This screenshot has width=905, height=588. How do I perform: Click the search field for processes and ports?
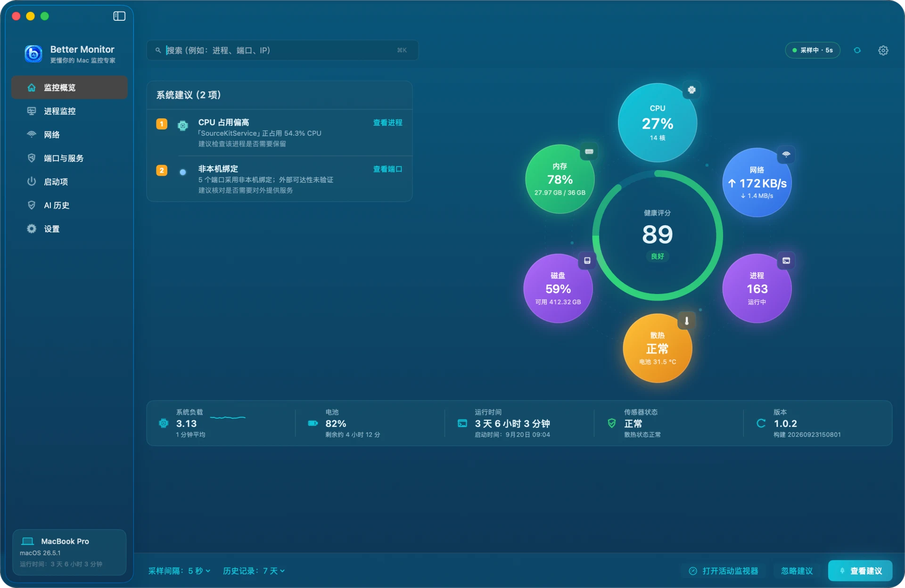[282, 50]
